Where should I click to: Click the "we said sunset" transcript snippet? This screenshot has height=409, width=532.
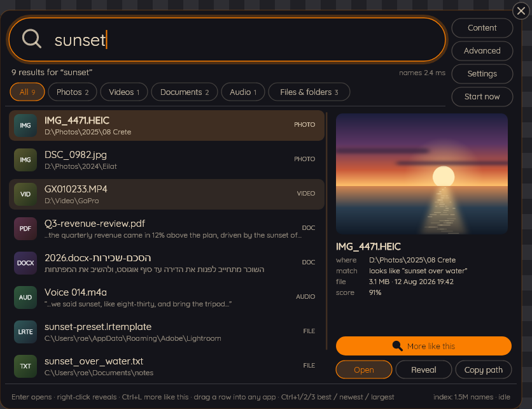[x=138, y=304]
